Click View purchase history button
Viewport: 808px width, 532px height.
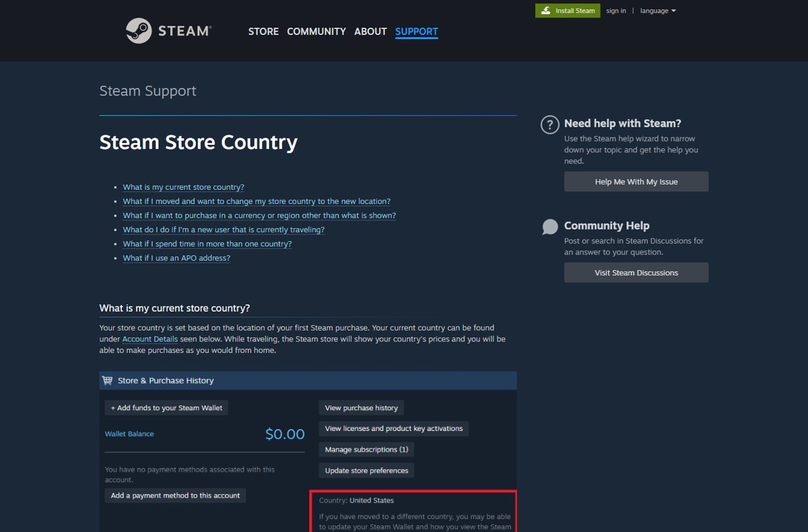[x=361, y=408]
